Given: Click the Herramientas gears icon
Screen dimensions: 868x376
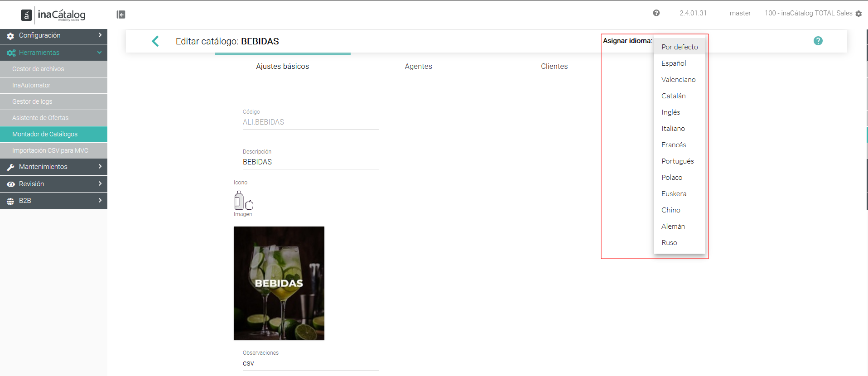Looking at the screenshot, I should point(11,53).
